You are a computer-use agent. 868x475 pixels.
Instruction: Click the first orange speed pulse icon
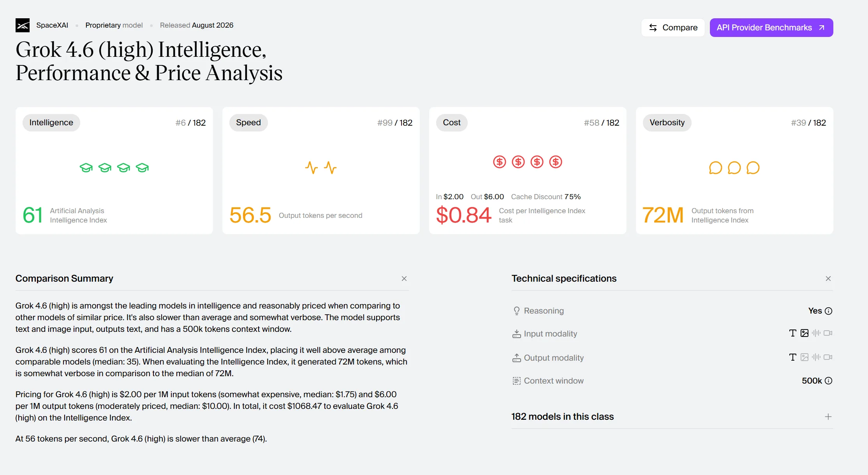tap(312, 168)
